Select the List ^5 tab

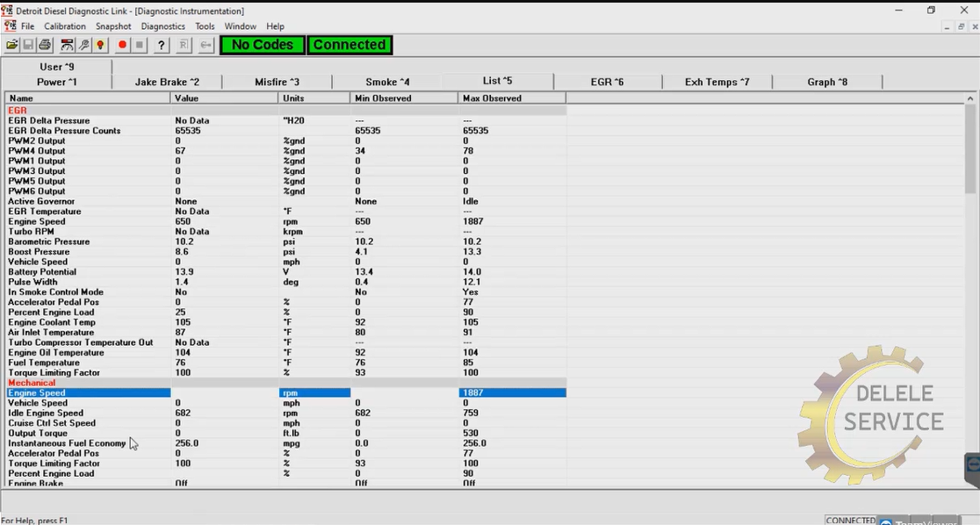click(x=498, y=81)
